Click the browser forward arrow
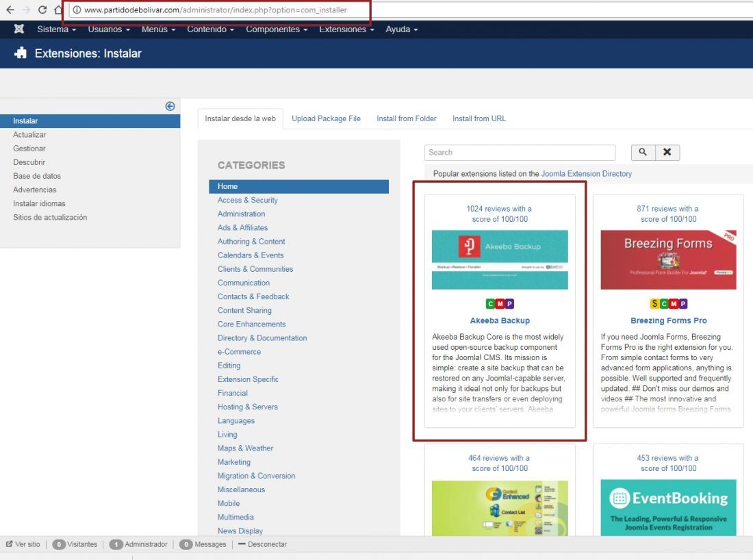This screenshot has width=753, height=560. [x=27, y=10]
